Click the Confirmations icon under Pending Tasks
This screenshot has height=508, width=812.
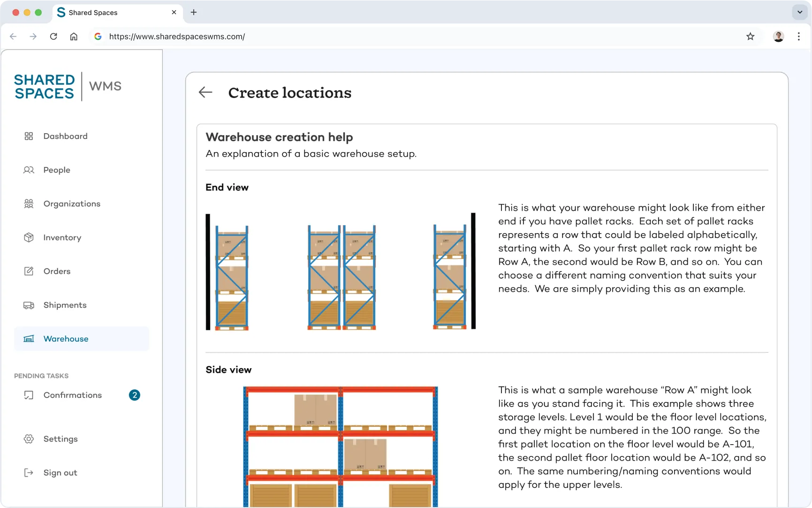[29, 395]
